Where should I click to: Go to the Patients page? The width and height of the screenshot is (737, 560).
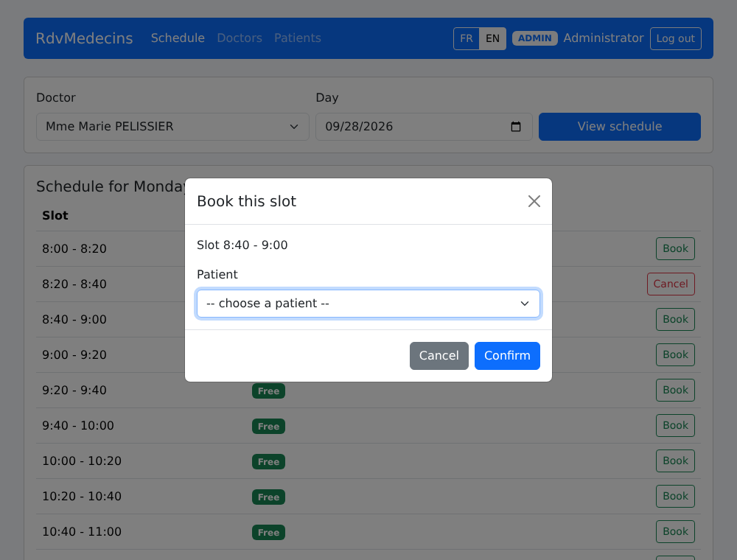[298, 38]
